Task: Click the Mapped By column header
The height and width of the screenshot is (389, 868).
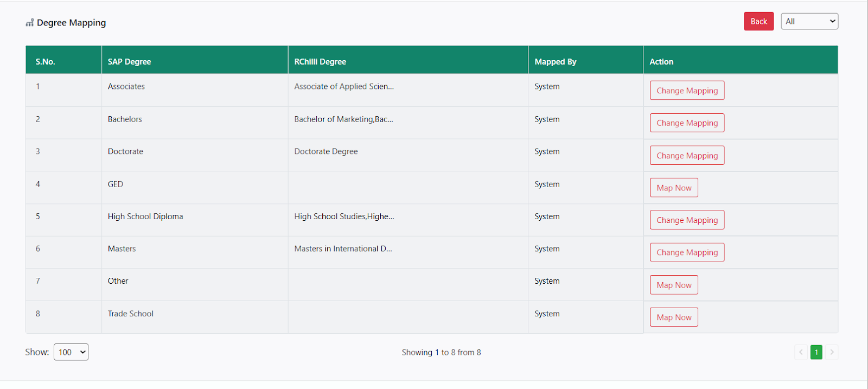Action: point(556,62)
